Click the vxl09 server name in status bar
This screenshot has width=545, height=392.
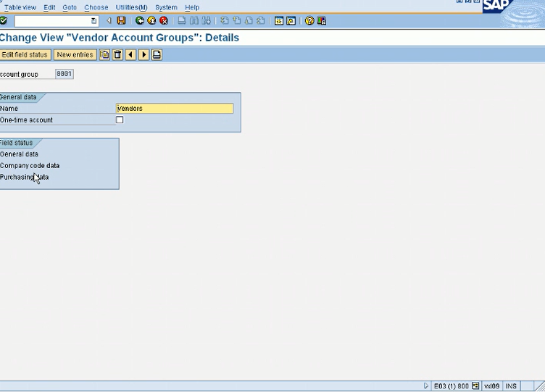pos(492,386)
